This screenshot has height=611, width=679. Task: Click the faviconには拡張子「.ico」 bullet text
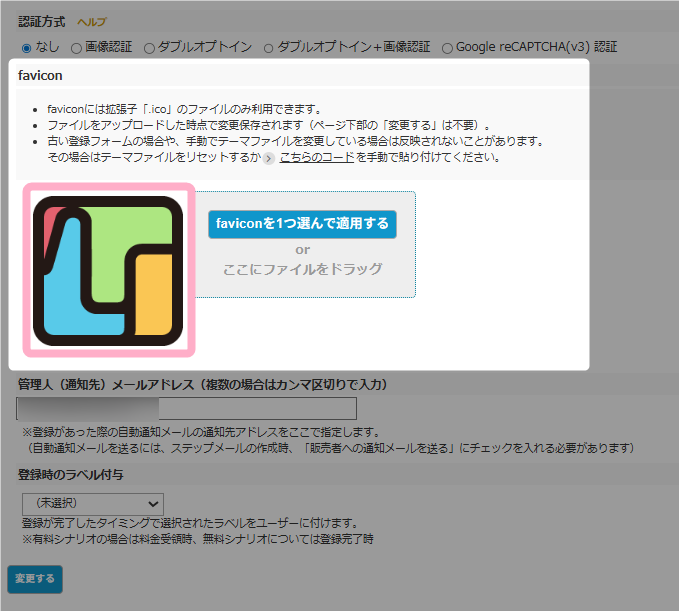(x=184, y=109)
